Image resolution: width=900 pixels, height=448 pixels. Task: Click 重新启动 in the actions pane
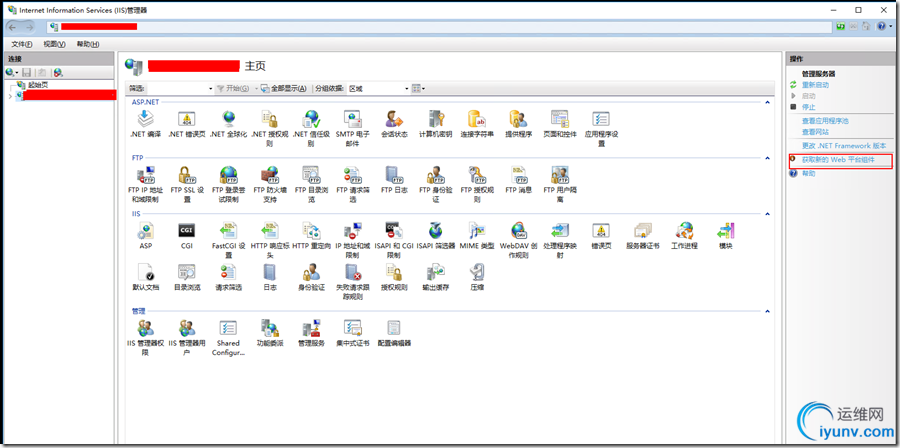815,85
